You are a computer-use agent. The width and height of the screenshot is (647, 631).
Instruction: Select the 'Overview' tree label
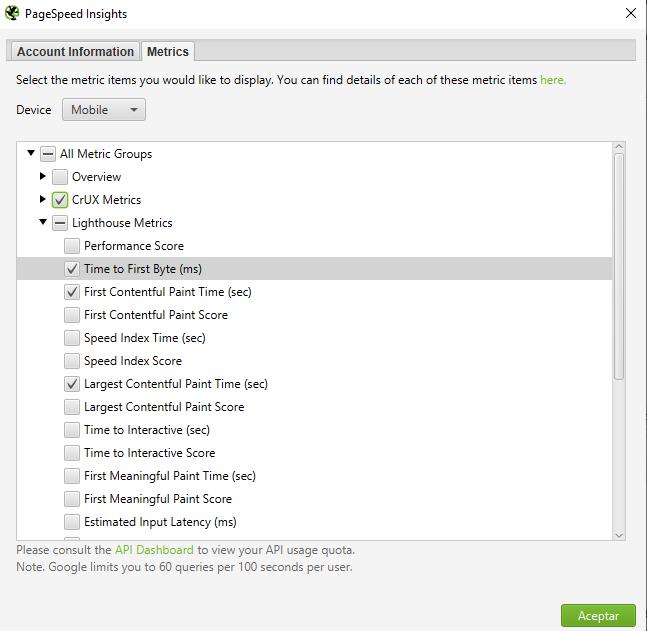pyautogui.click(x=96, y=177)
